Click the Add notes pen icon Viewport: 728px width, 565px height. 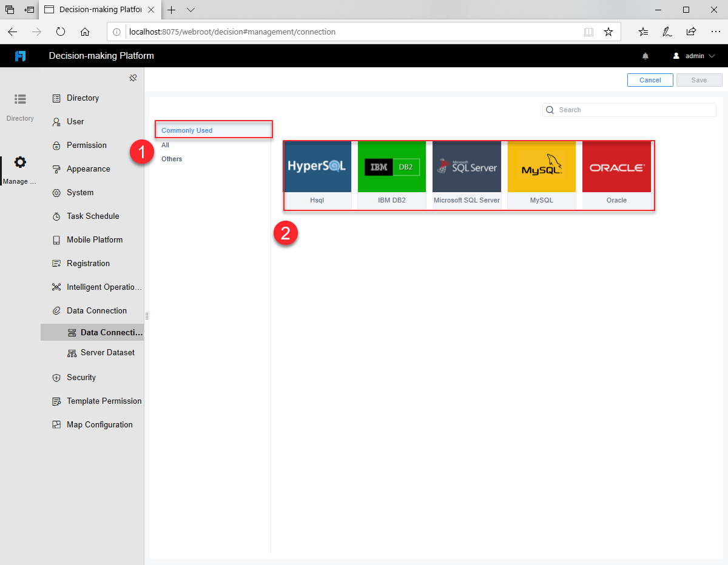tap(667, 32)
